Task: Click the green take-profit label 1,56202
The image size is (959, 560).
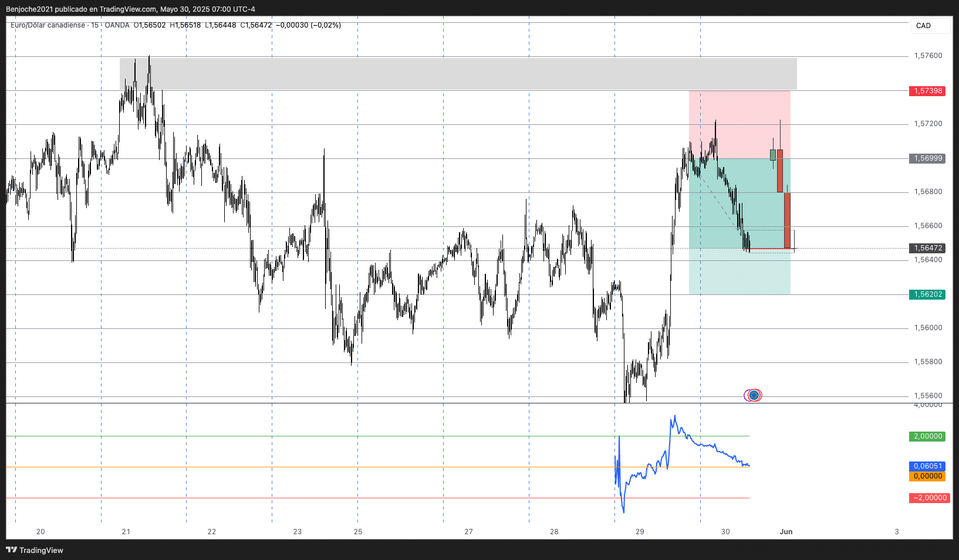Action: (927, 294)
